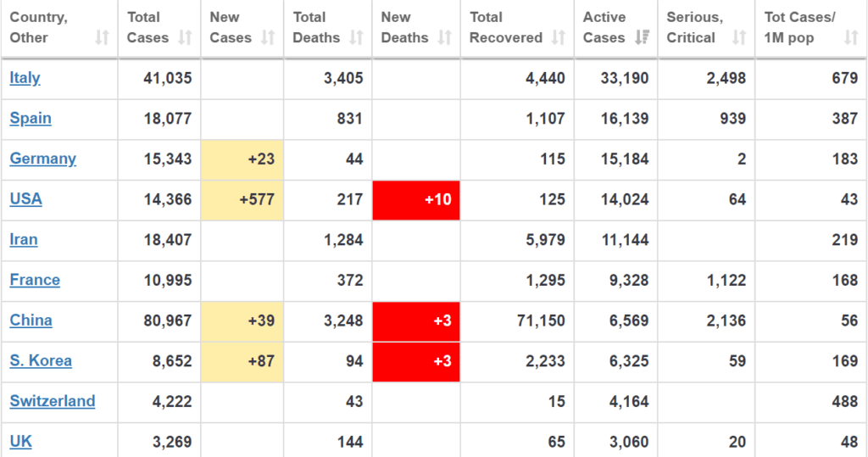
Task: Click the red USA +10 deaths cell
Action: point(416,200)
